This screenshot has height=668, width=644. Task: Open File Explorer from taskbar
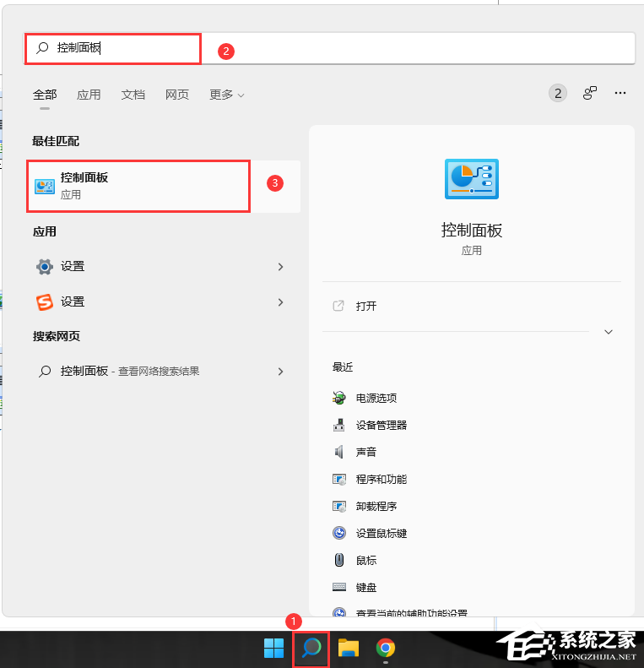coord(349,648)
